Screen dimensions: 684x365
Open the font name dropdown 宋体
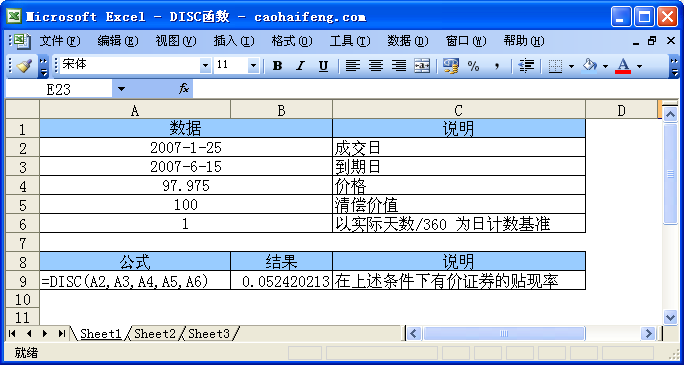(205, 66)
